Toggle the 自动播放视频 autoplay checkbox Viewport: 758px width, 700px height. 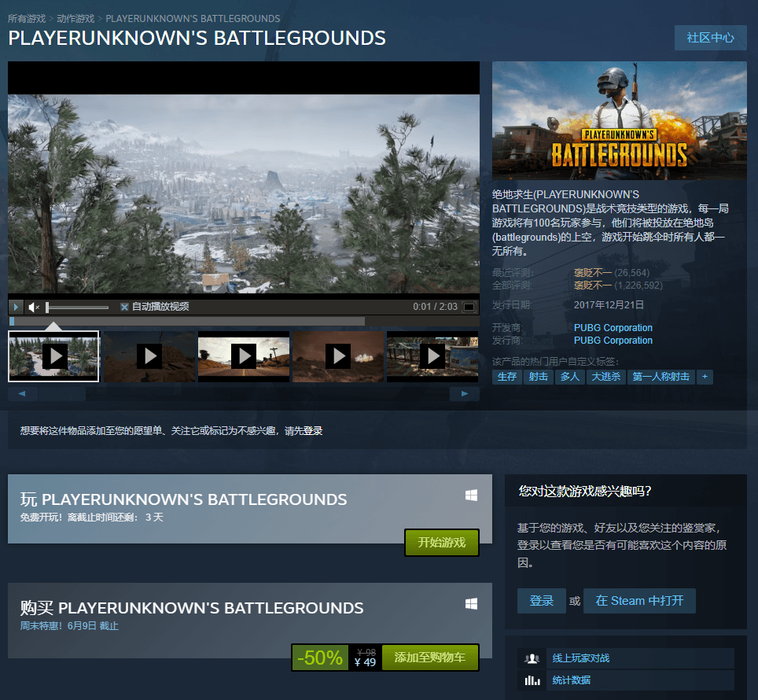[124, 307]
